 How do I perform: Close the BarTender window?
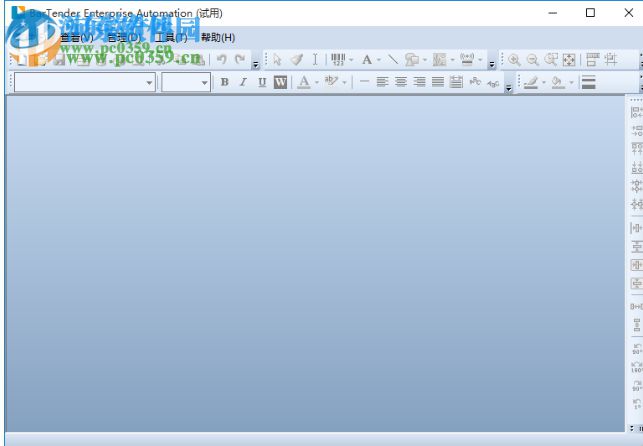coord(629,13)
